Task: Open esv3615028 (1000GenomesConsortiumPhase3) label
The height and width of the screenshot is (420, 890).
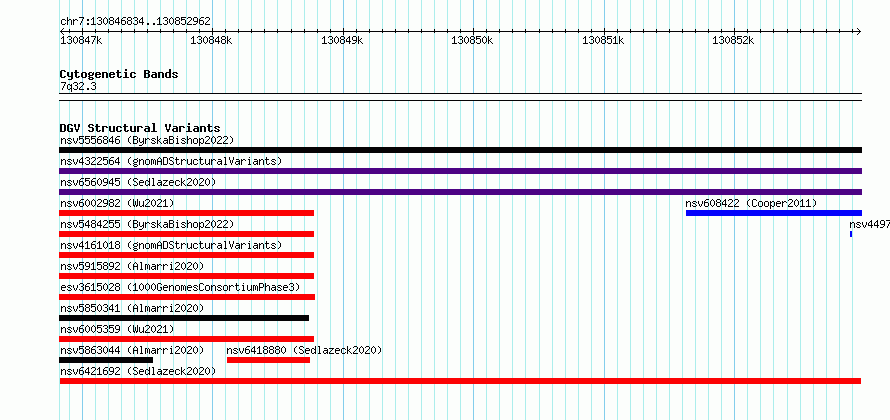Action: pyautogui.click(x=180, y=287)
